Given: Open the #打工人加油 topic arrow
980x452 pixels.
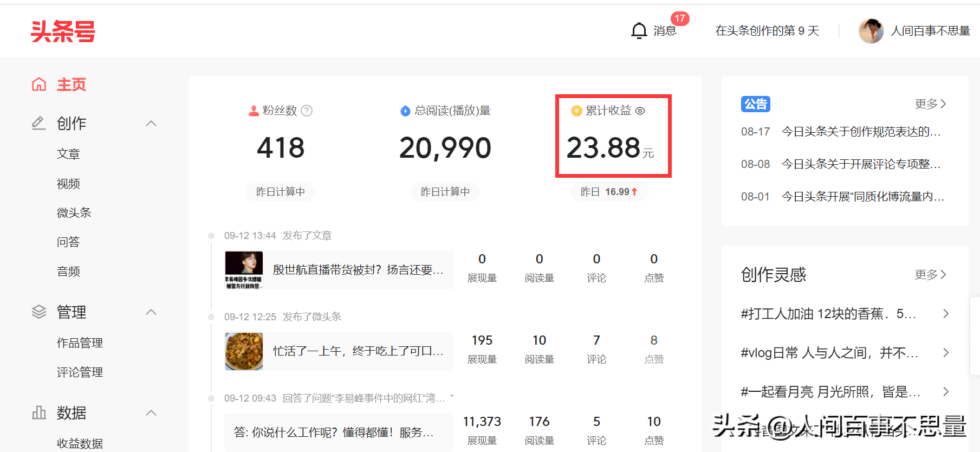Looking at the screenshot, I should pyautogui.click(x=946, y=313).
